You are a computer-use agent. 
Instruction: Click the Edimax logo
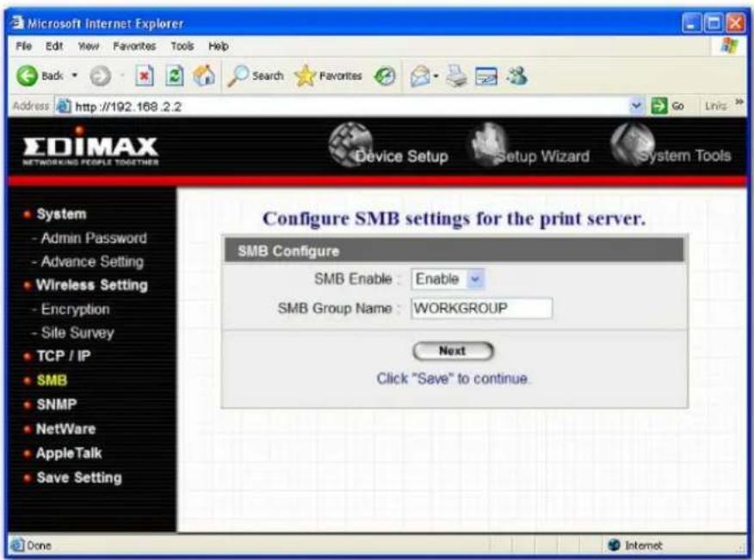90,148
